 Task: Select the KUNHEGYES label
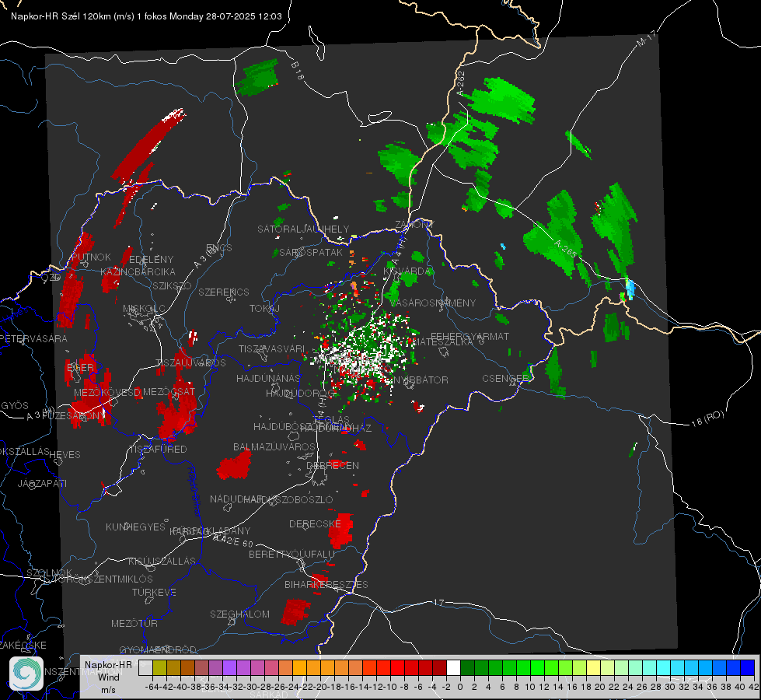(x=135, y=527)
